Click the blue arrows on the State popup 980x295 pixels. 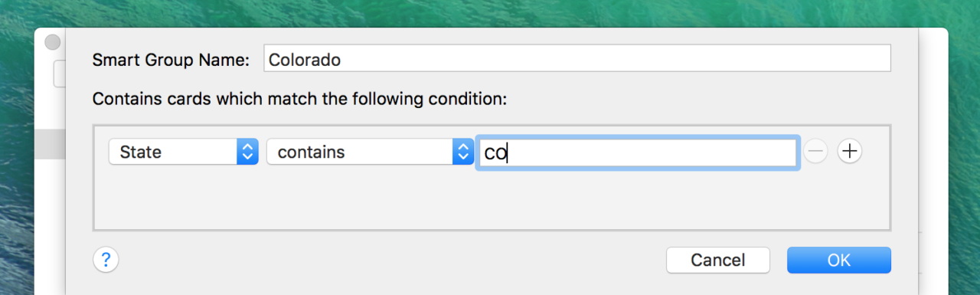(247, 152)
